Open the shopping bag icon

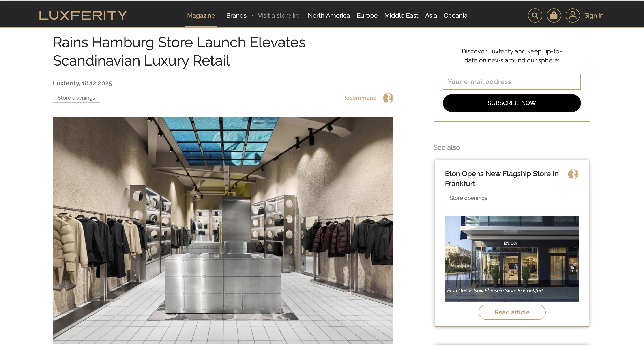click(554, 15)
